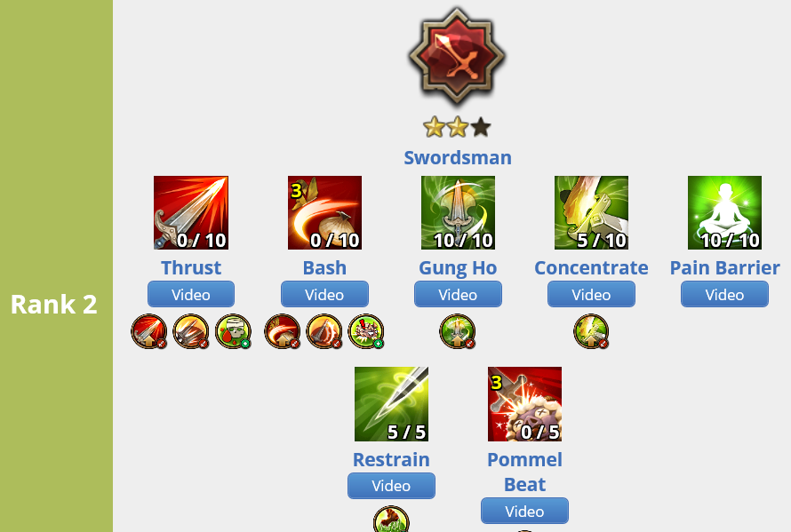Open the Swordsman class link

(x=458, y=158)
